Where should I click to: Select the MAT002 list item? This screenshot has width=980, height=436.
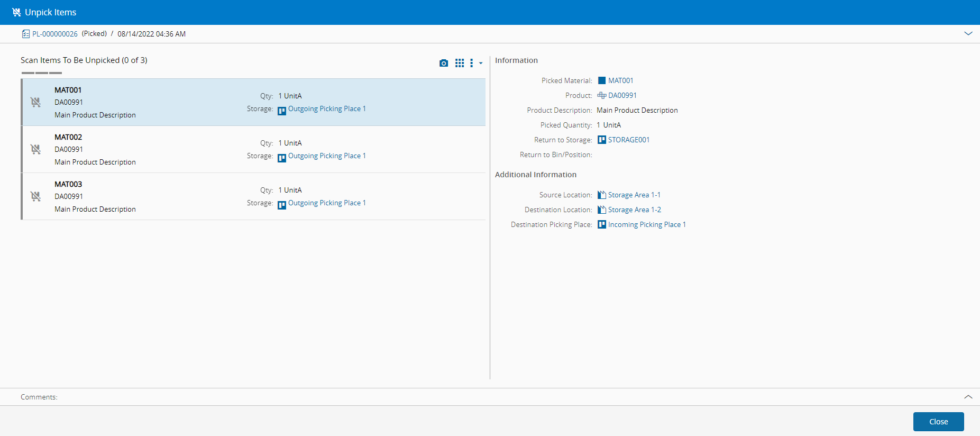[159, 149]
